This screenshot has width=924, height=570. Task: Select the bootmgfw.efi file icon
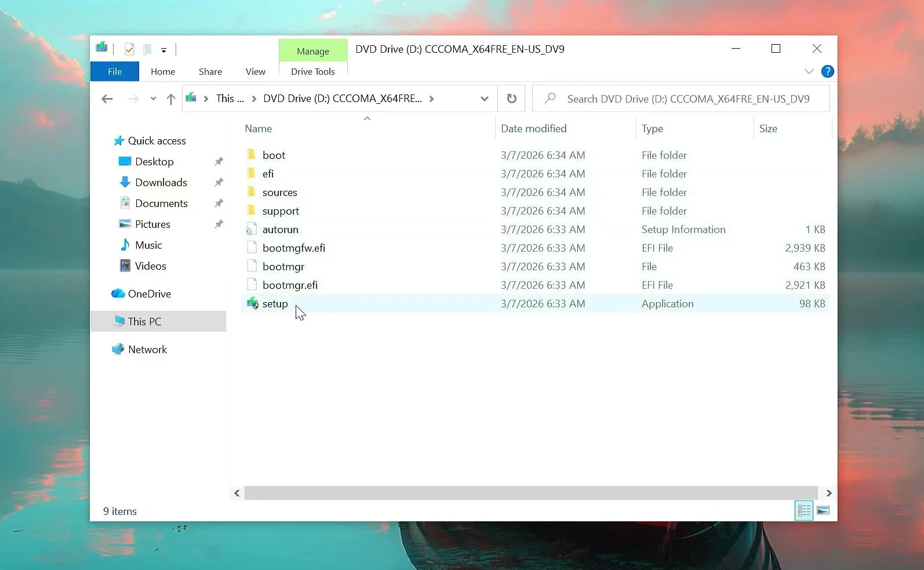click(252, 248)
